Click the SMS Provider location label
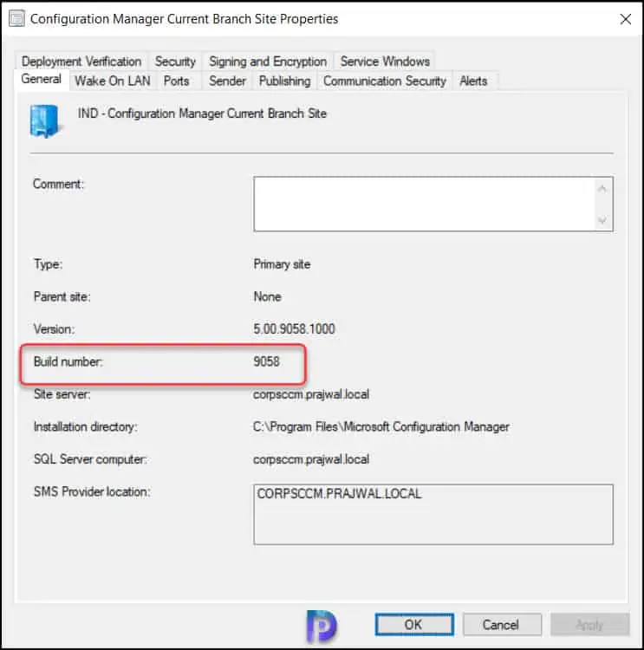 [92, 491]
